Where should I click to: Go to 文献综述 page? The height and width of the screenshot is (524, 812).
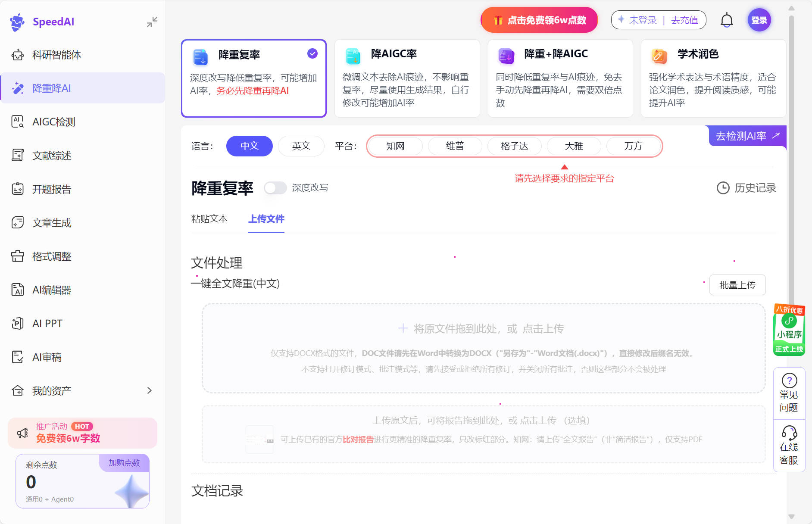[x=83, y=156]
